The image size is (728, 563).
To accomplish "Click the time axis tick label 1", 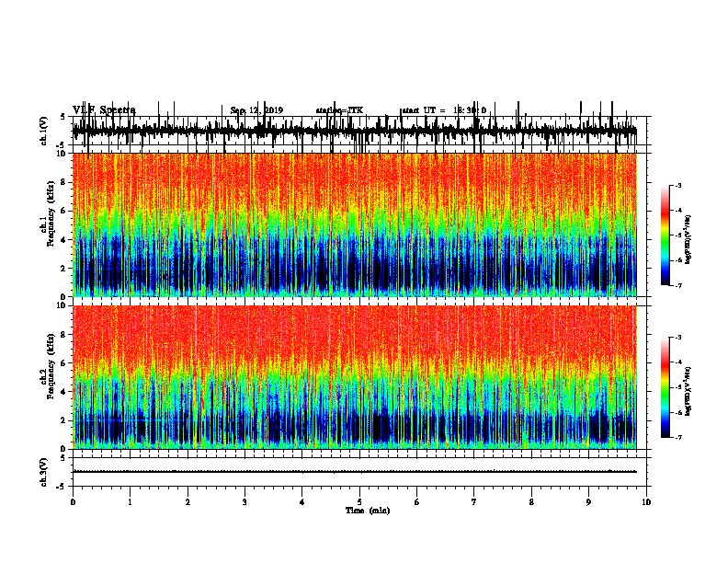I will tap(130, 502).
